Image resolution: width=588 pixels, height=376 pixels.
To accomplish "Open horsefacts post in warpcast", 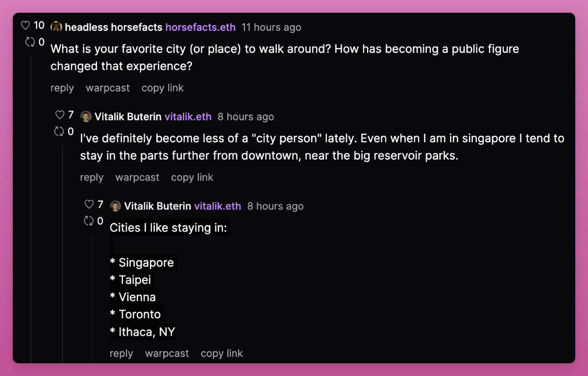I will click(x=108, y=88).
